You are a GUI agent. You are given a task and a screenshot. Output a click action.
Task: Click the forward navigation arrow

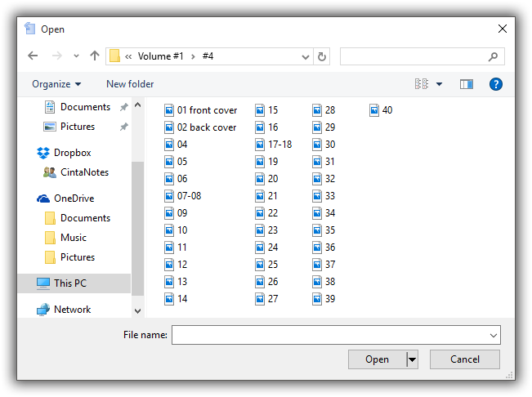pos(56,56)
